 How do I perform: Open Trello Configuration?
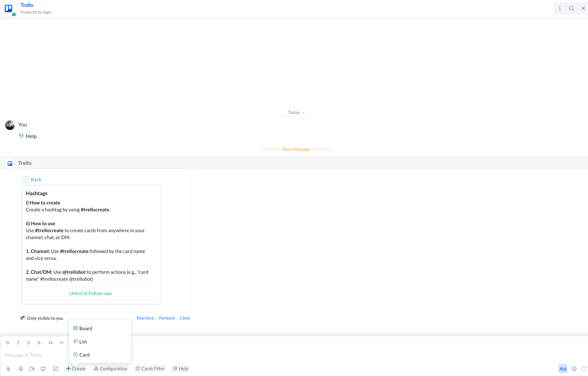pos(111,369)
